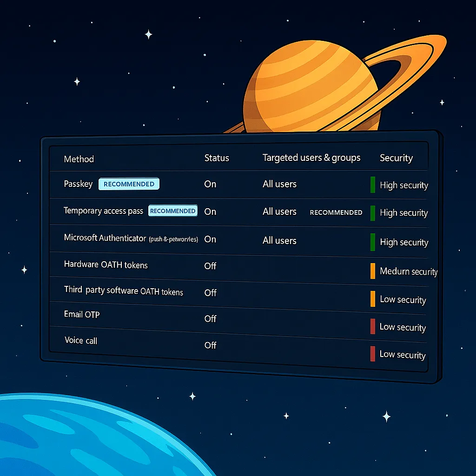476x476 pixels.
Task: Select Third party software OATH tokens
Action: tap(123, 291)
